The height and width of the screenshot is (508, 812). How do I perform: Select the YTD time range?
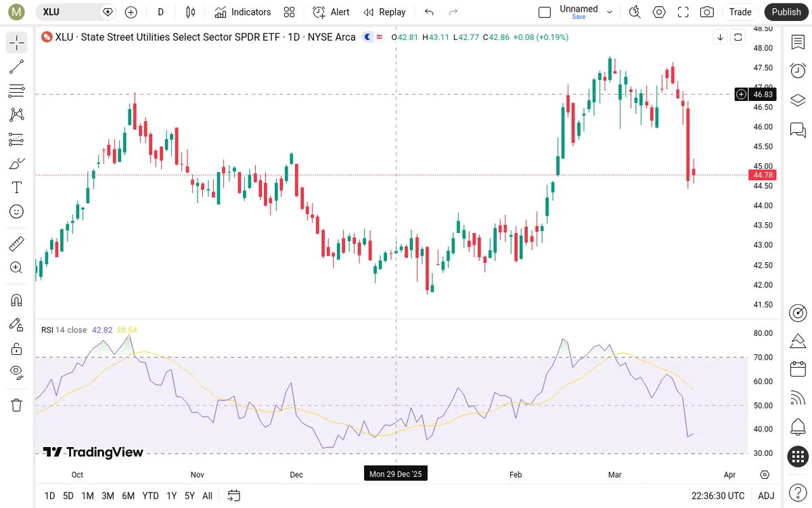(x=150, y=496)
